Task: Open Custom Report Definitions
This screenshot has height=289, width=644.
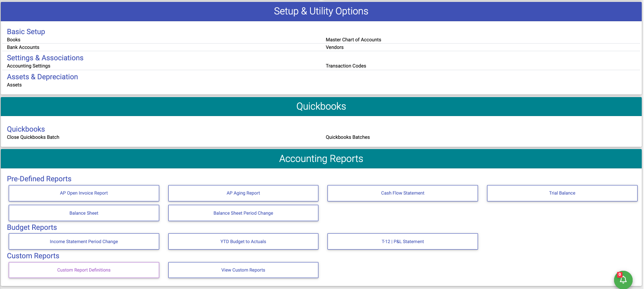Action: point(84,270)
